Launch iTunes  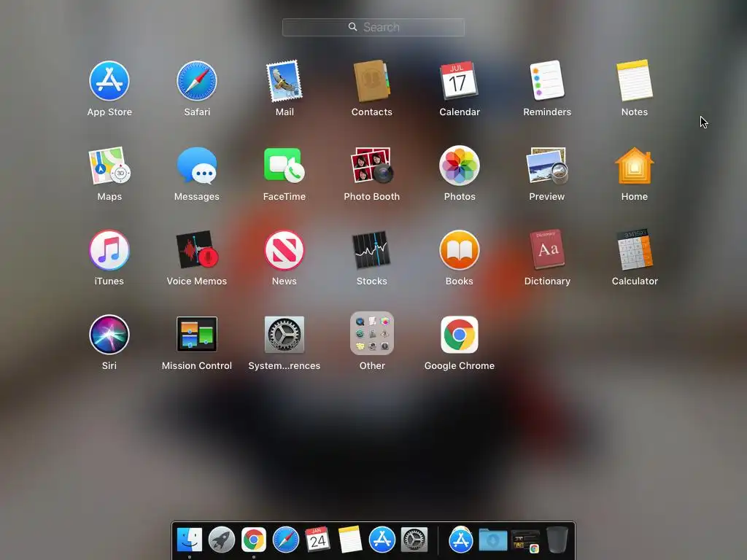pyautogui.click(x=109, y=250)
